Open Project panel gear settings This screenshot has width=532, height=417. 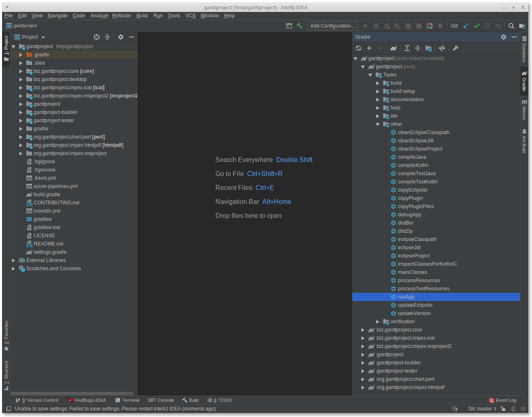121,37
